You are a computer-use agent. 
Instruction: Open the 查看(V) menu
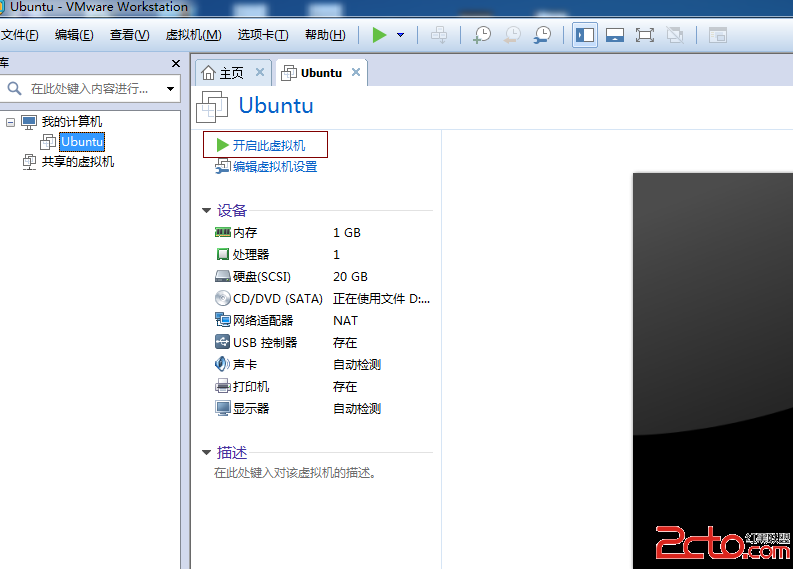[129, 35]
